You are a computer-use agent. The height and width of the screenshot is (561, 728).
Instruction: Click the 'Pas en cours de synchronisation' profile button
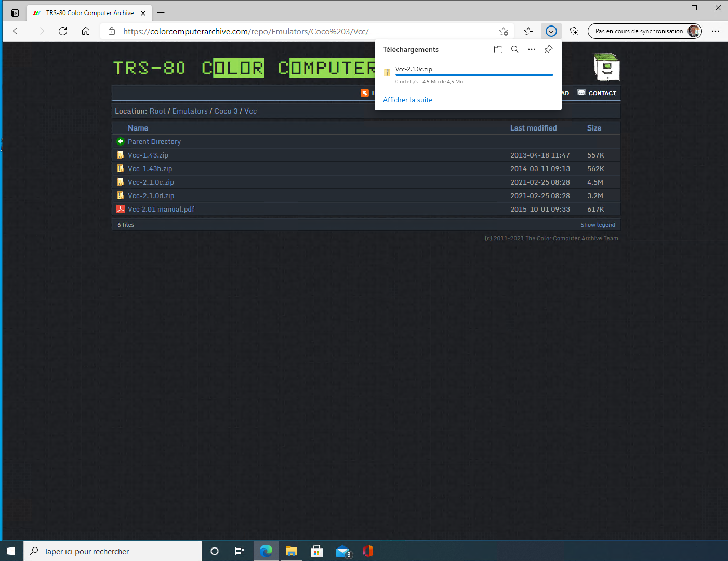644,31
